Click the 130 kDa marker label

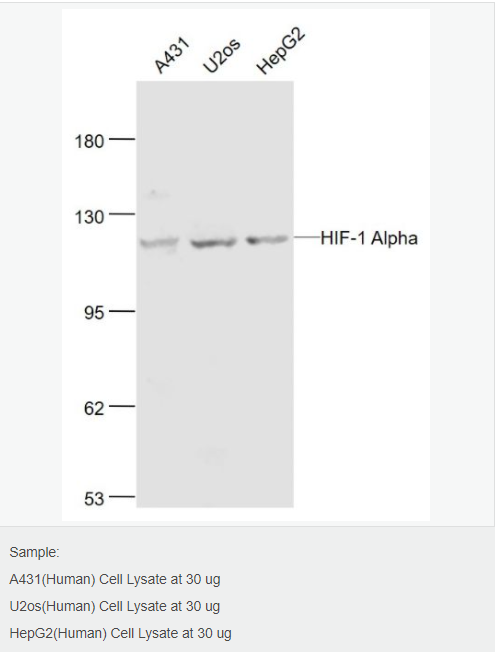(x=89, y=217)
